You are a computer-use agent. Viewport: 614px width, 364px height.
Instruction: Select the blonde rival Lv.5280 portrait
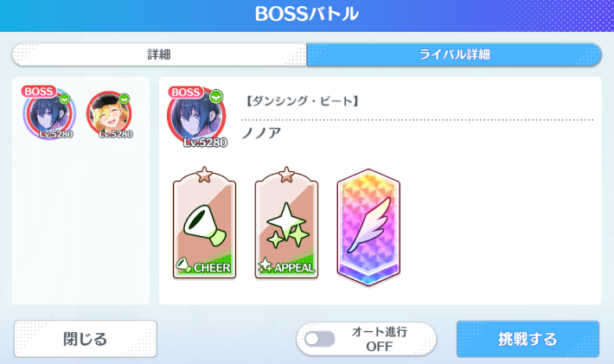click(x=110, y=115)
